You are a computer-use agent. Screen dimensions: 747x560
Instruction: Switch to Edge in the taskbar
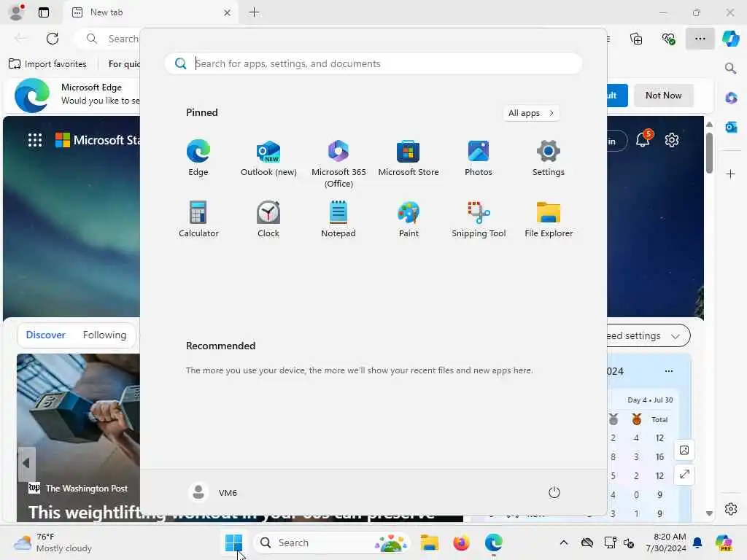point(494,542)
